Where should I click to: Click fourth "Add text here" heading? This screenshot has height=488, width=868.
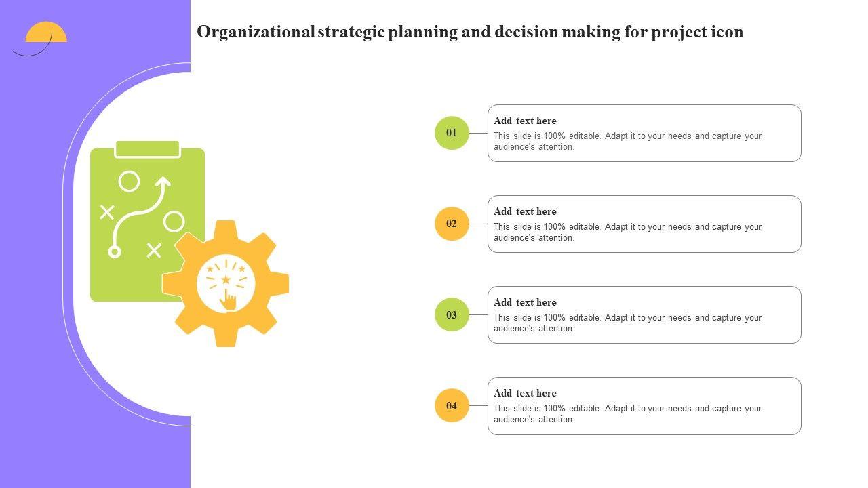pos(525,393)
